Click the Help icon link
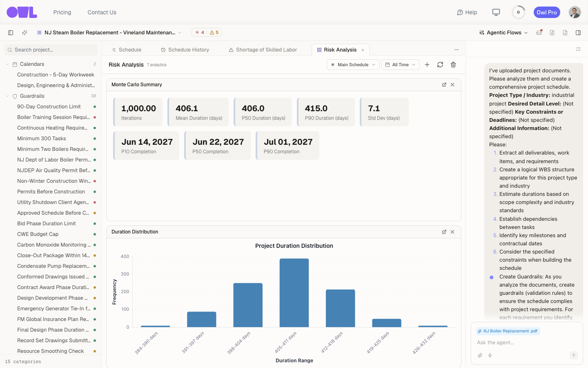588x368 pixels. coord(467,12)
